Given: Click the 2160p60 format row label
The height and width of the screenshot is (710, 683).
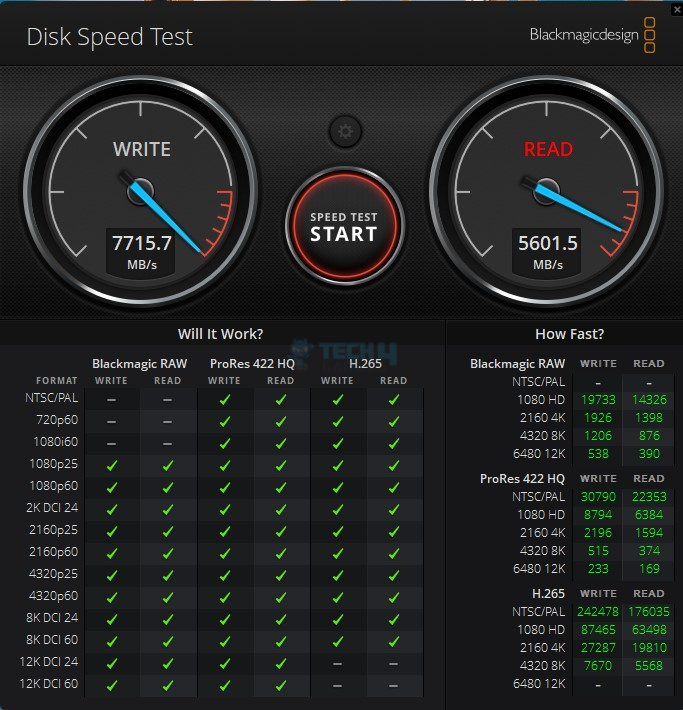Looking at the screenshot, I should pos(53,552).
